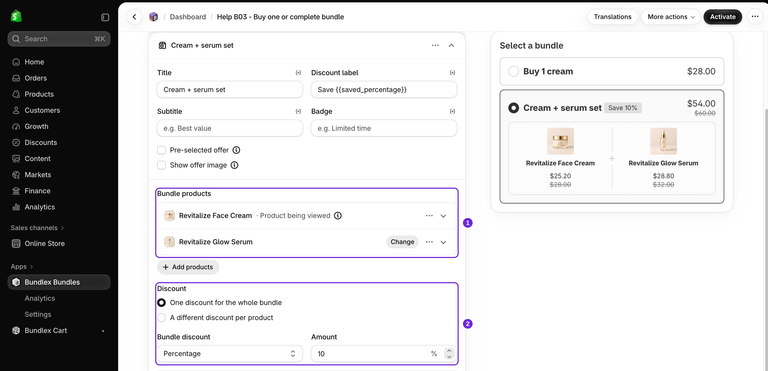Click the variable icon beside Title
Image resolution: width=768 pixels, height=371 pixels.
(298, 73)
